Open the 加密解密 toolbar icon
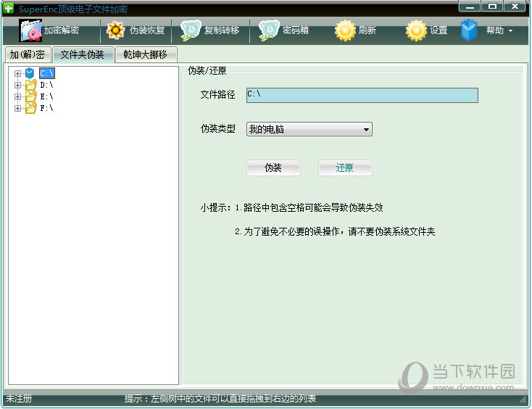 point(31,30)
